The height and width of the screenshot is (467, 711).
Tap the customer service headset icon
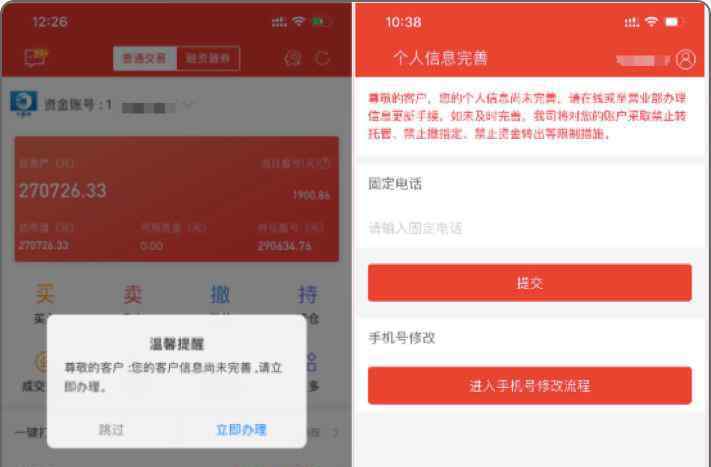pyautogui.click(x=292, y=58)
